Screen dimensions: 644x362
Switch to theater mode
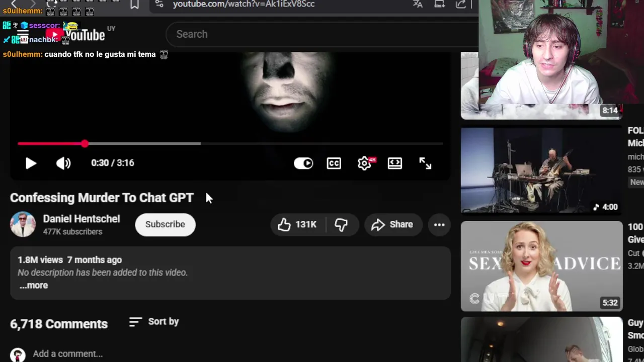(395, 163)
